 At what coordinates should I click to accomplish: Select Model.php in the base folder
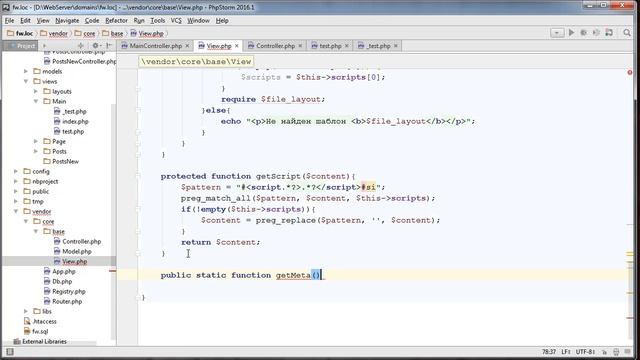tap(73, 251)
